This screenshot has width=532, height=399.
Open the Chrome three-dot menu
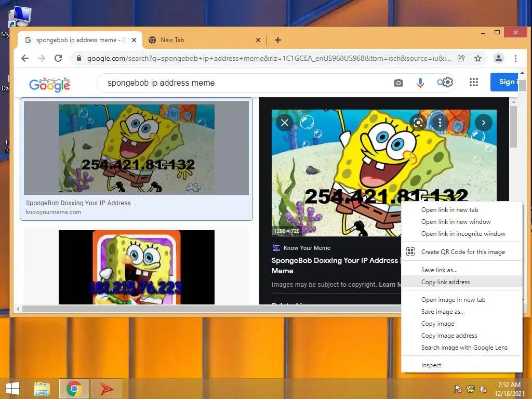[515, 58]
